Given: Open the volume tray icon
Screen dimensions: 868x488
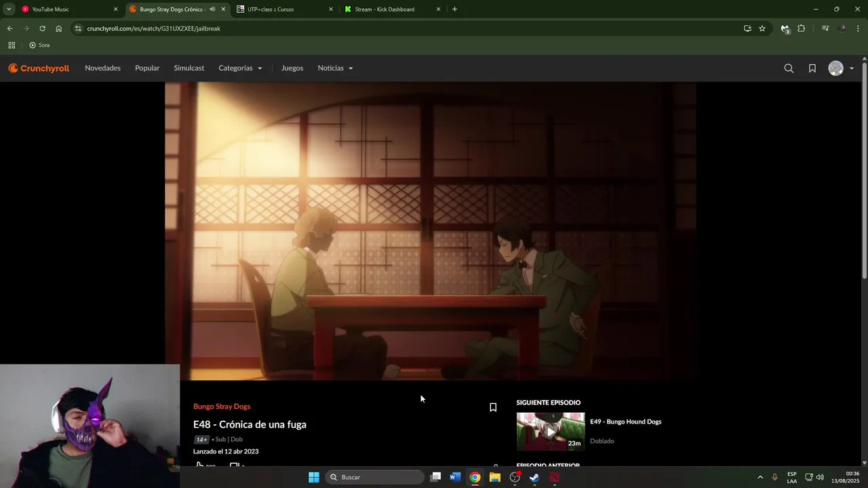Looking at the screenshot, I should (820, 477).
